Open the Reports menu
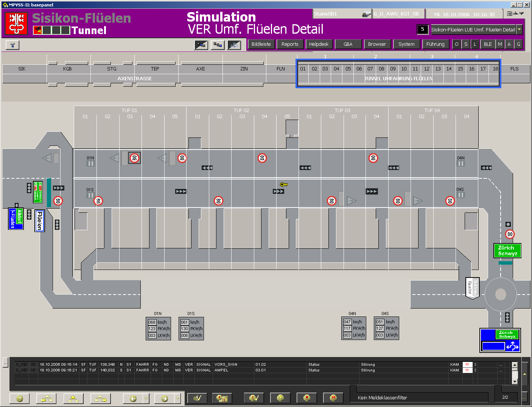Viewport: 532px width, 407px height. pyautogui.click(x=290, y=44)
